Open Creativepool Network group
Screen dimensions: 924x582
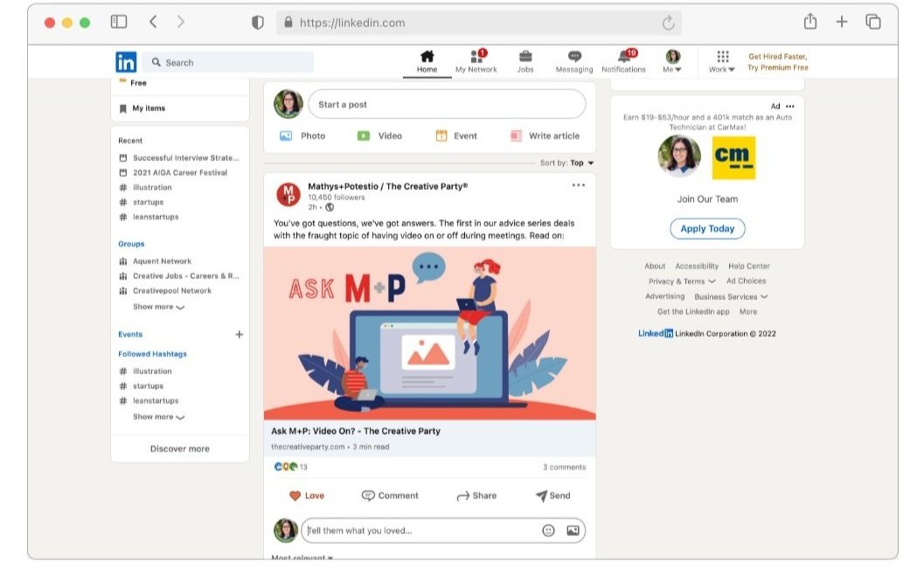(165, 290)
